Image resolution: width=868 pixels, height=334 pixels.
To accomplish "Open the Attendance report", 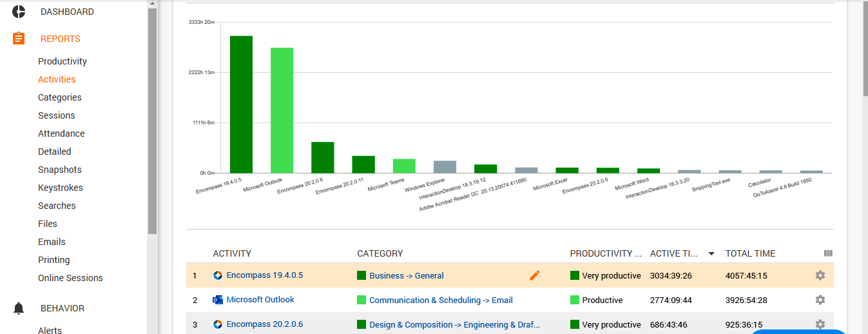I will tap(61, 133).
